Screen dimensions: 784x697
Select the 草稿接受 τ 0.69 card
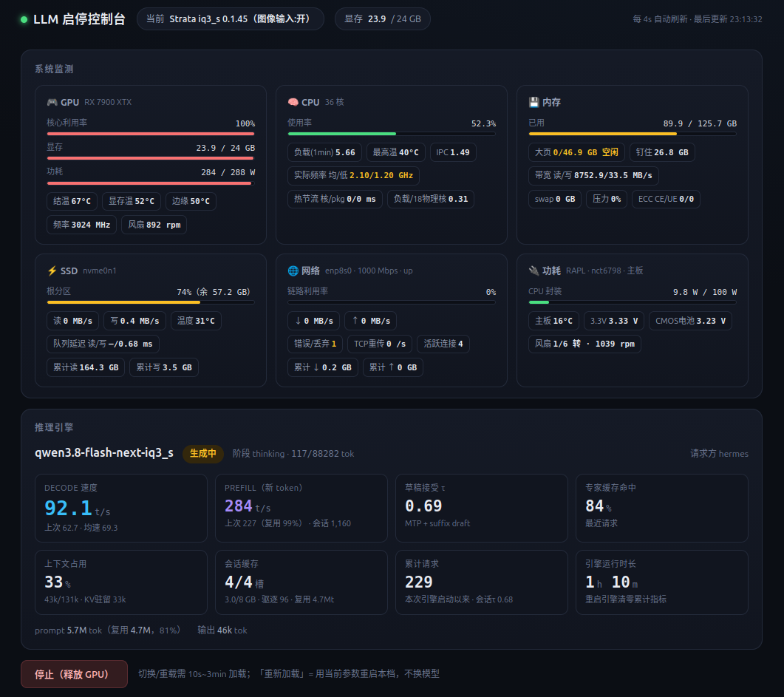482,508
